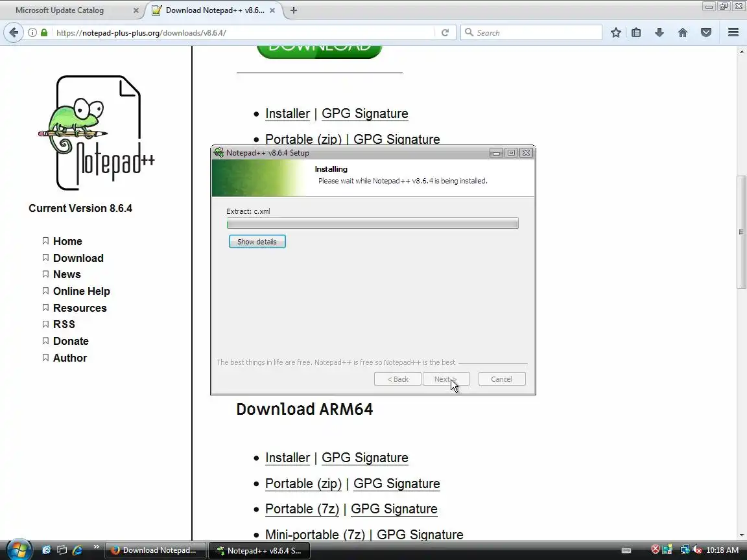This screenshot has width=747, height=560.
Task: Go back using Firefox back arrow
Action: click(x=14, y=32)
